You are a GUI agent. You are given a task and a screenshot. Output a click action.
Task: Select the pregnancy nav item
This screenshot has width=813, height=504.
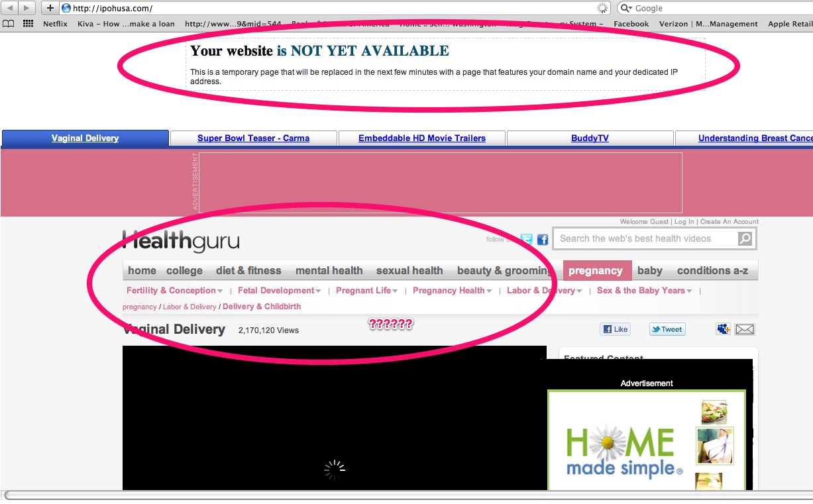596,270
